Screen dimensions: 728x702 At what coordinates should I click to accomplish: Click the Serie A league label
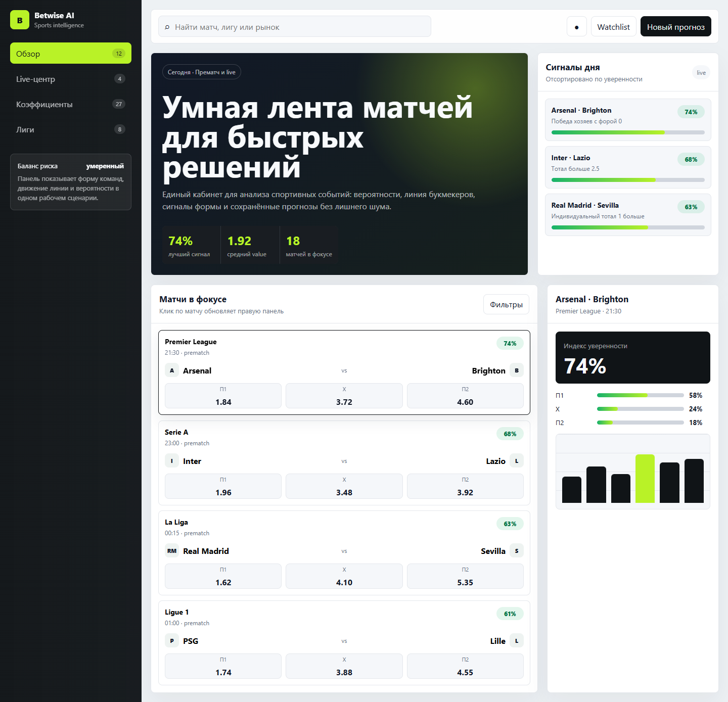[x=176, y=432]
